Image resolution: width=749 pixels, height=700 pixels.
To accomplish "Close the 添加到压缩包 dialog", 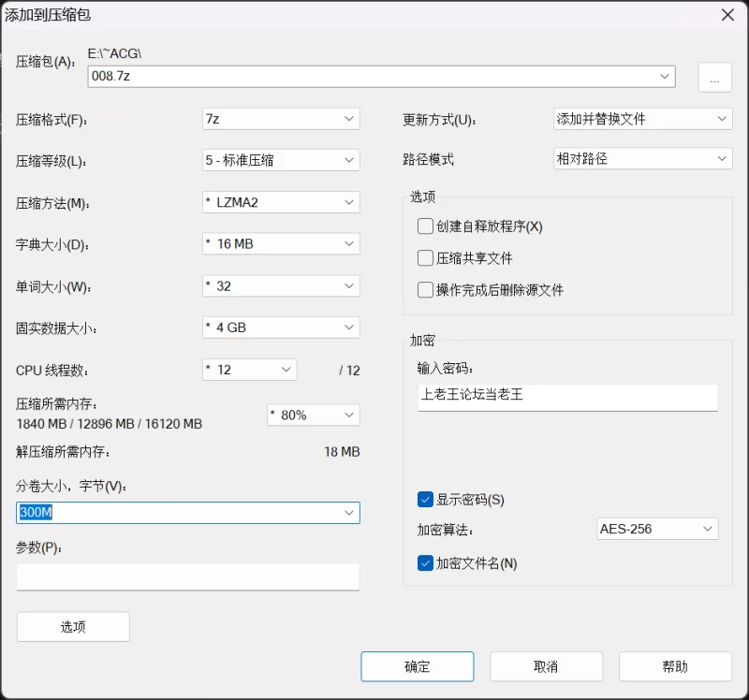I will pos(727,15).
